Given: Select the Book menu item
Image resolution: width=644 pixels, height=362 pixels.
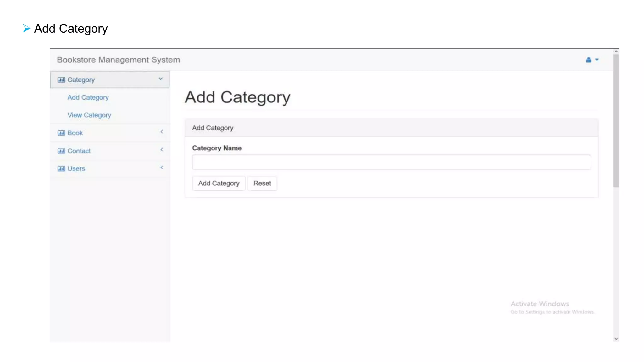Looking at the screenshot, I should (75, 133).
